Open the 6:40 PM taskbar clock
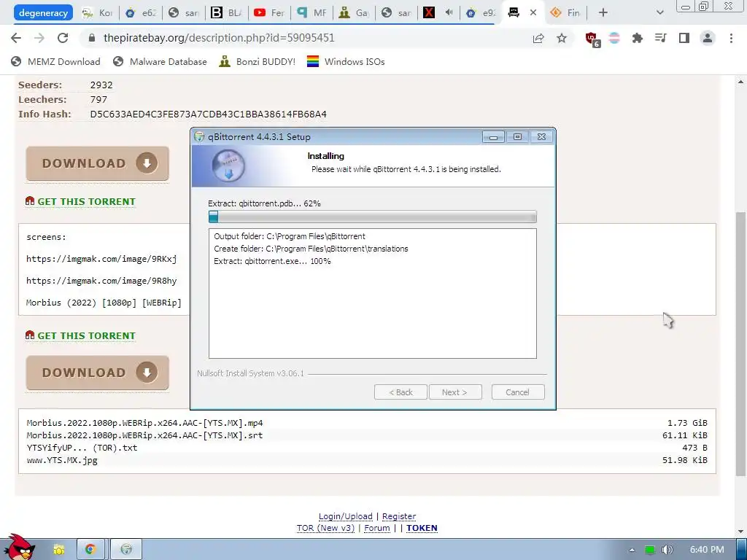This screenshot has width=747, height=560. [707, 550]
